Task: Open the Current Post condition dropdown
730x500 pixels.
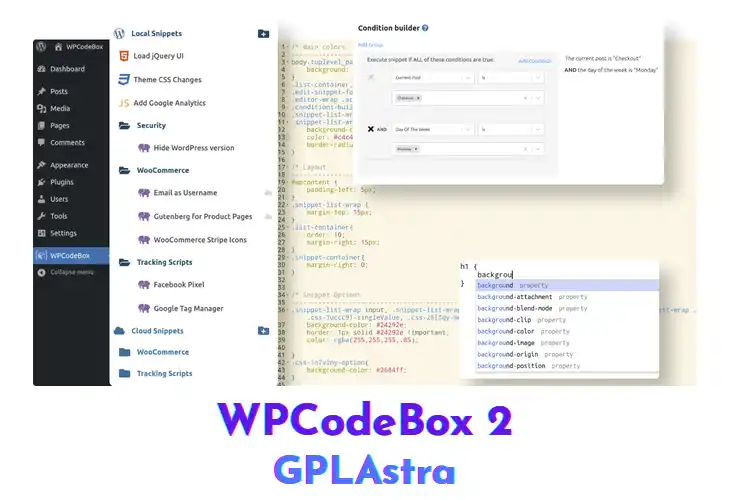Action: point(433,78)
